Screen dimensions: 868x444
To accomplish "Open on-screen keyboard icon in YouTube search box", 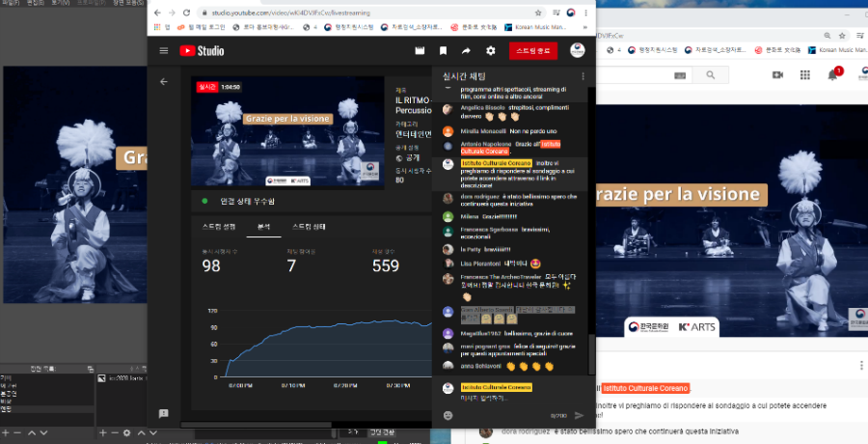I will pos(680,75).
